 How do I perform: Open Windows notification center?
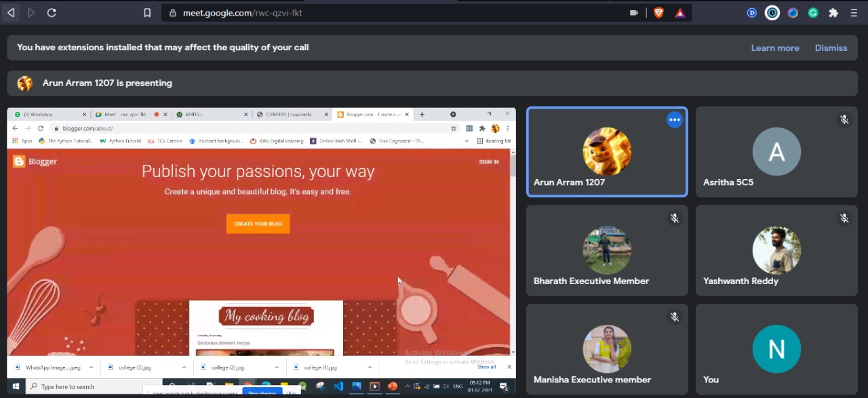tap(504, 386)
